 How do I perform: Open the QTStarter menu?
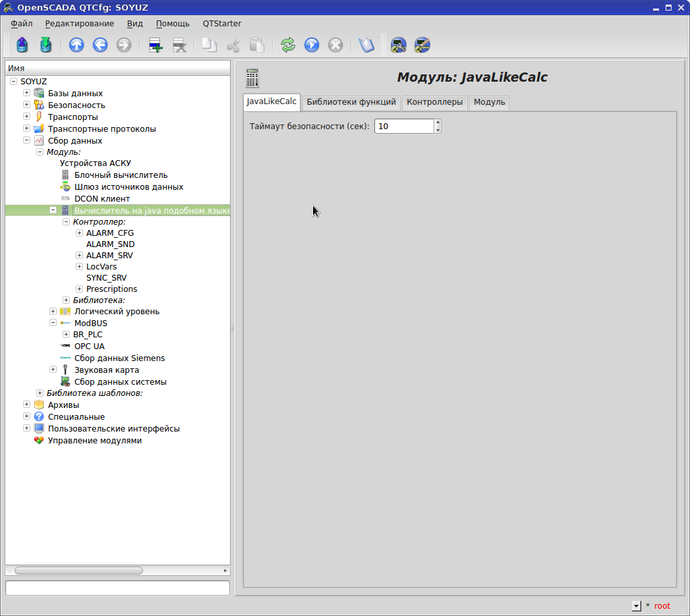(222, 23)
